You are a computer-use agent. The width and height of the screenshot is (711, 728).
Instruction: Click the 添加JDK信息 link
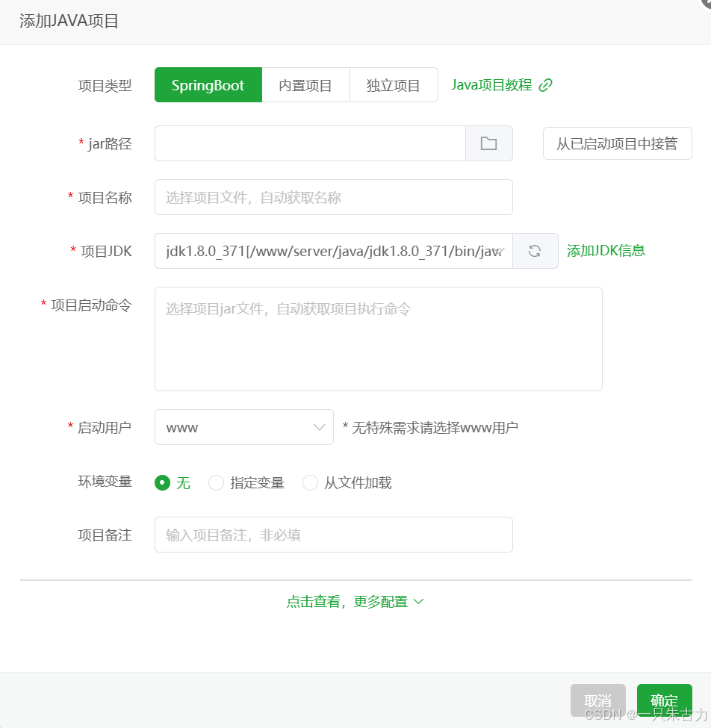point(606,251)
